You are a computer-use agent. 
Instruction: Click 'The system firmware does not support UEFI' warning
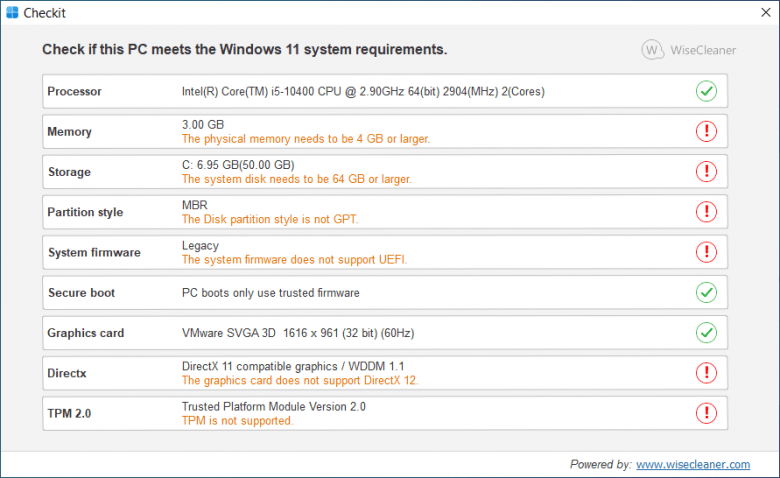tap(294, 260)
